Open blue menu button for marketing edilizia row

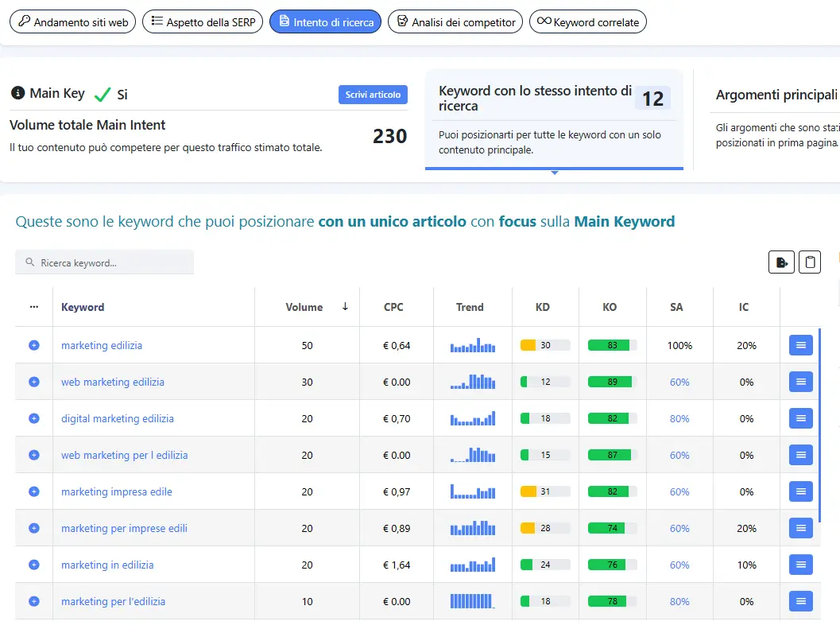point(801,345)
